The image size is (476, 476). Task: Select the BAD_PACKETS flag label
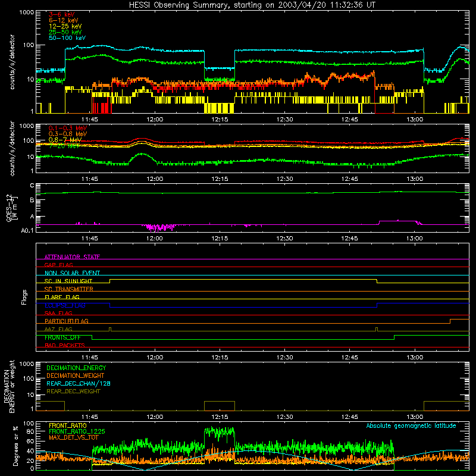pyautogui.click(x=65, y=345)
